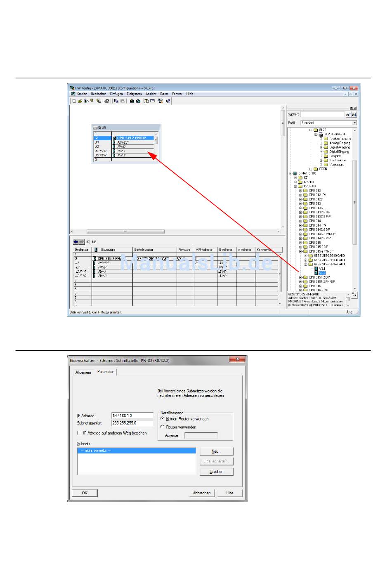The width and height of the screenshot is (392, 569).
Task: Expand the FGEN folder
Action: click(311, 169)
